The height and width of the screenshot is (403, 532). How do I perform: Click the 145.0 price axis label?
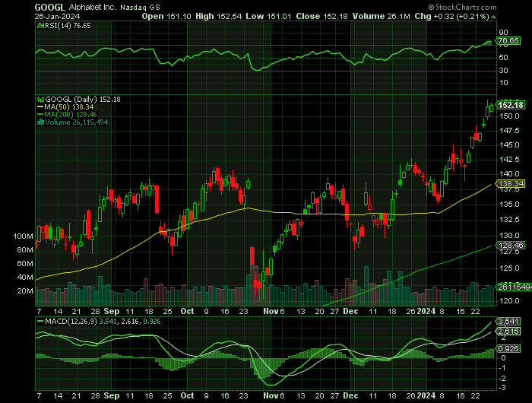point(509,145)
